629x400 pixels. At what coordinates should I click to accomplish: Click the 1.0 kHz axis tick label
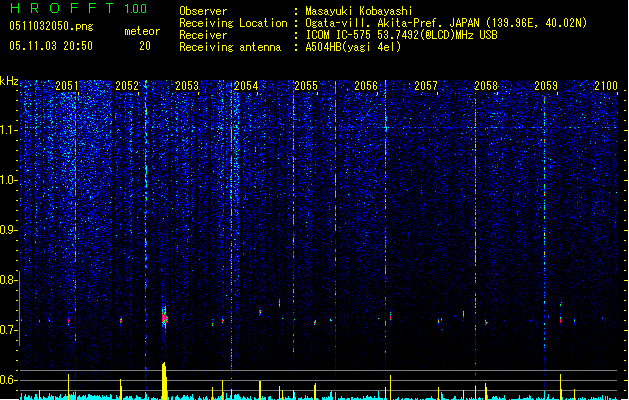9,180
